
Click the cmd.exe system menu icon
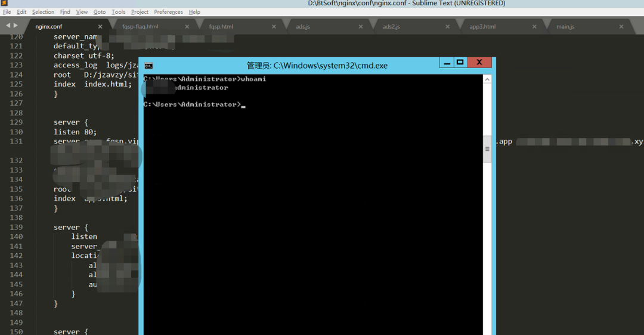point(148,66)
